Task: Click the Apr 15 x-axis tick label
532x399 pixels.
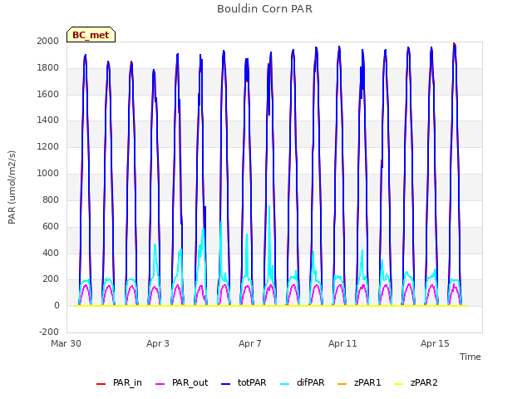Action: (x=435, y=343)
